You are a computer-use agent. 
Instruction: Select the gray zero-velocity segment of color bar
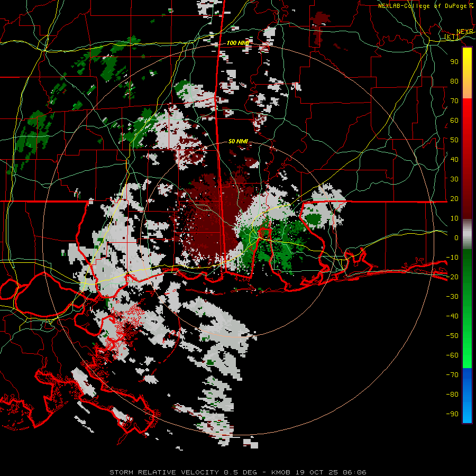point(467,234)
